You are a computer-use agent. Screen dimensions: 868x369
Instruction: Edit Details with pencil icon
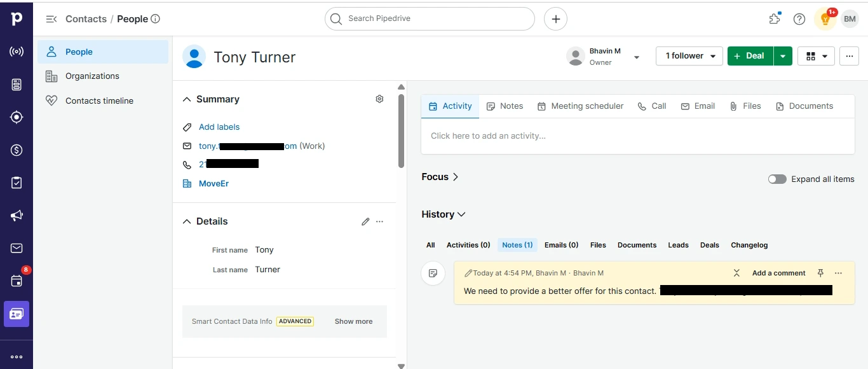click(x=365, y=221)
